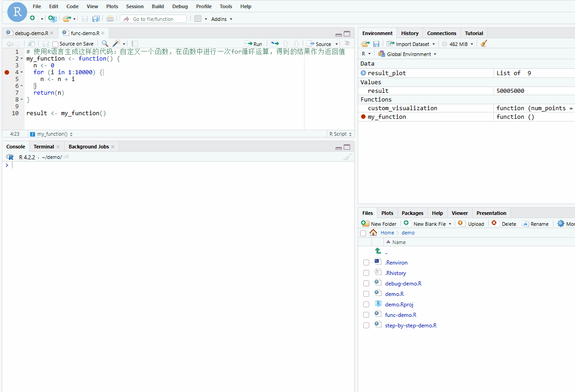The height and width of the screenshot is (392, 575).
Task: Check the debug-demo.R file checkbox
Action: 366,284
